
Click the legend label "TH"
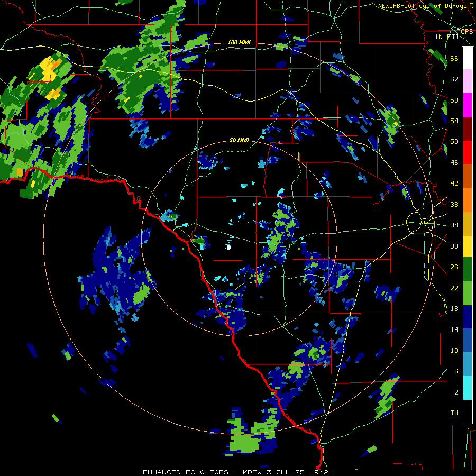(x=454, y=413)
